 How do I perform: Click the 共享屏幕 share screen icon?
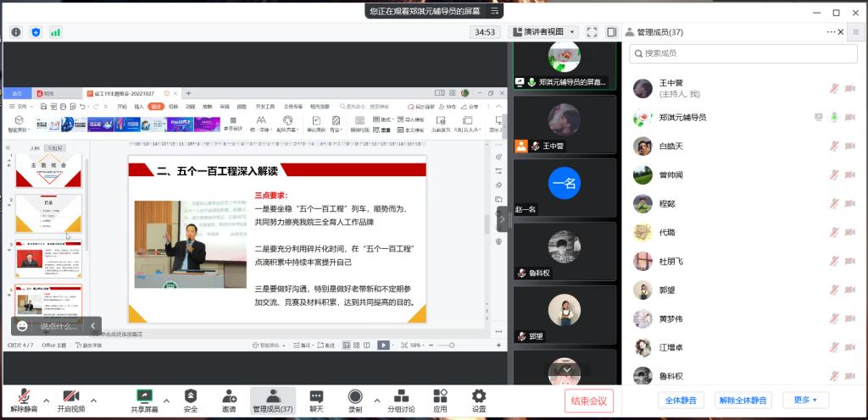[x=145, y=396]
